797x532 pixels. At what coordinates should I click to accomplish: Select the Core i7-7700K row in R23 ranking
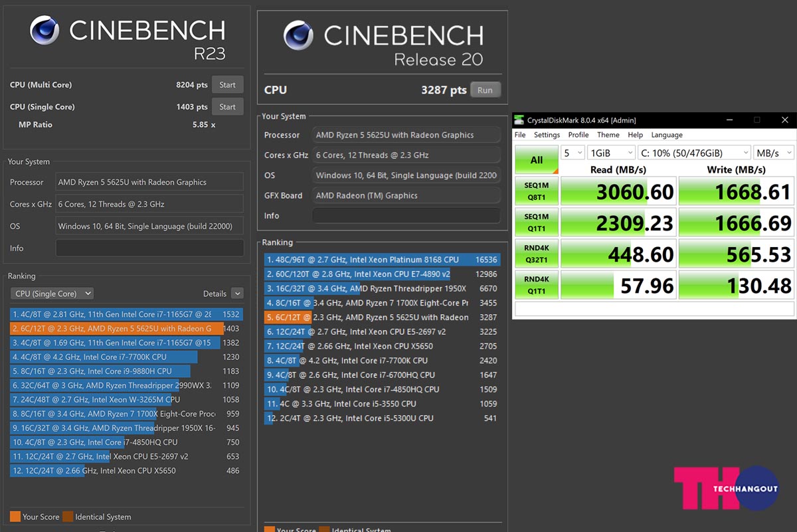(126, 357)
